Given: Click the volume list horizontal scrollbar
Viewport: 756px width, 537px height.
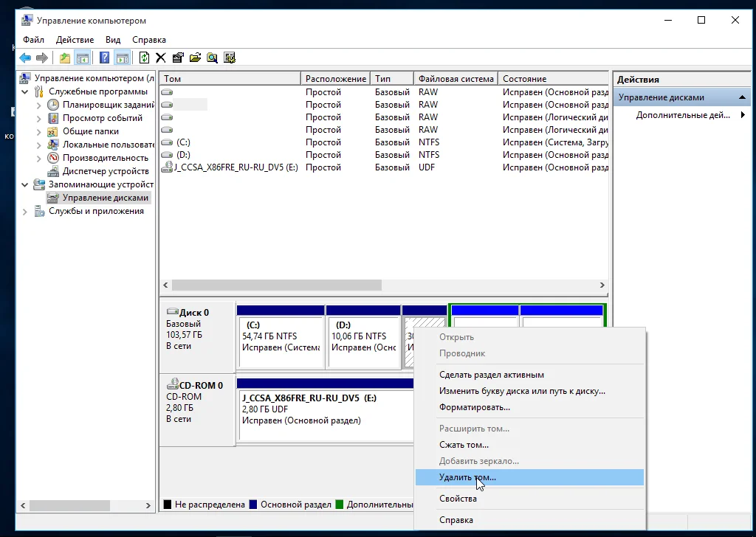Looking at the screenshot, I should pos(277,285).
